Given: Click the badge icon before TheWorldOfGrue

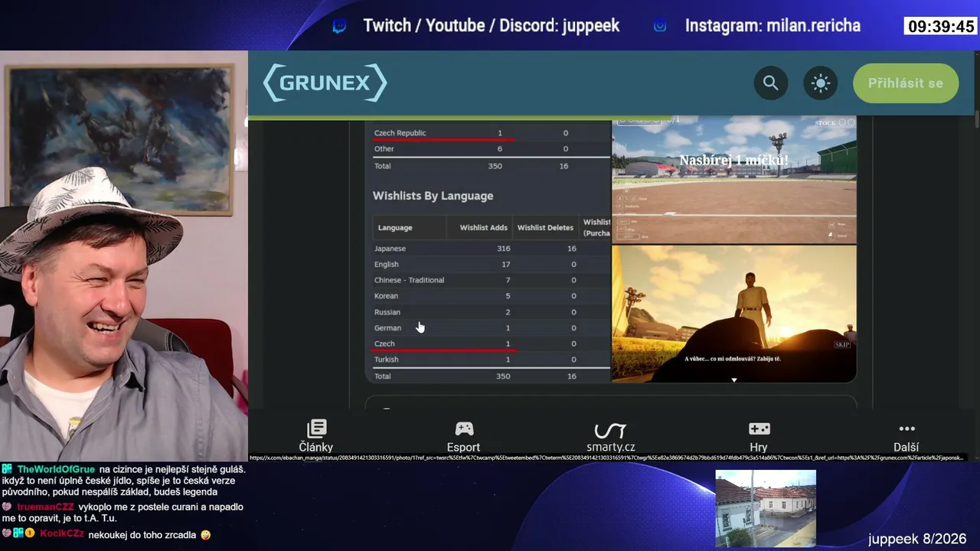Looking at the screenshot, I should click(7, 469).
